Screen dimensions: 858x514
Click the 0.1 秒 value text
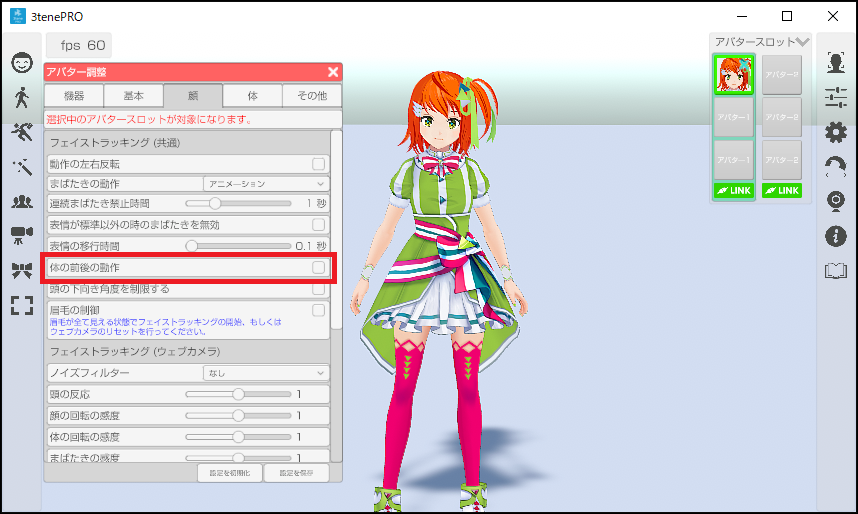pyautogui.click(x=311, y=246)
